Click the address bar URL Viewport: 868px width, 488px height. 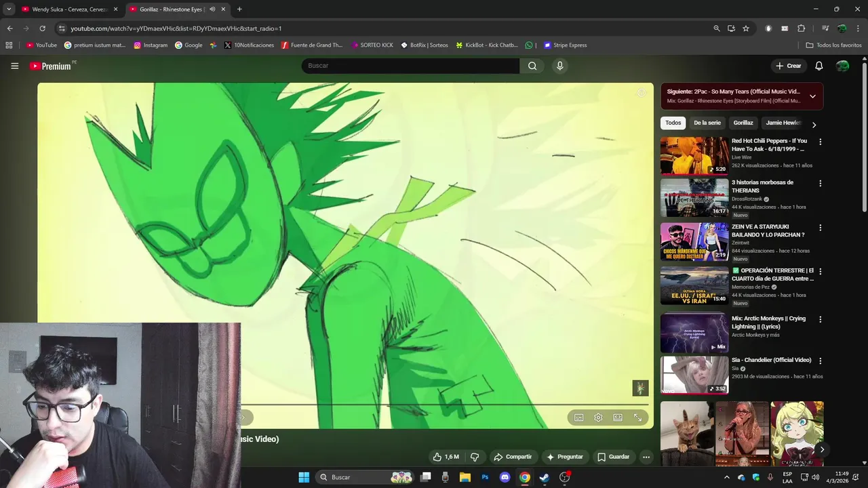[x=176, y=28]
